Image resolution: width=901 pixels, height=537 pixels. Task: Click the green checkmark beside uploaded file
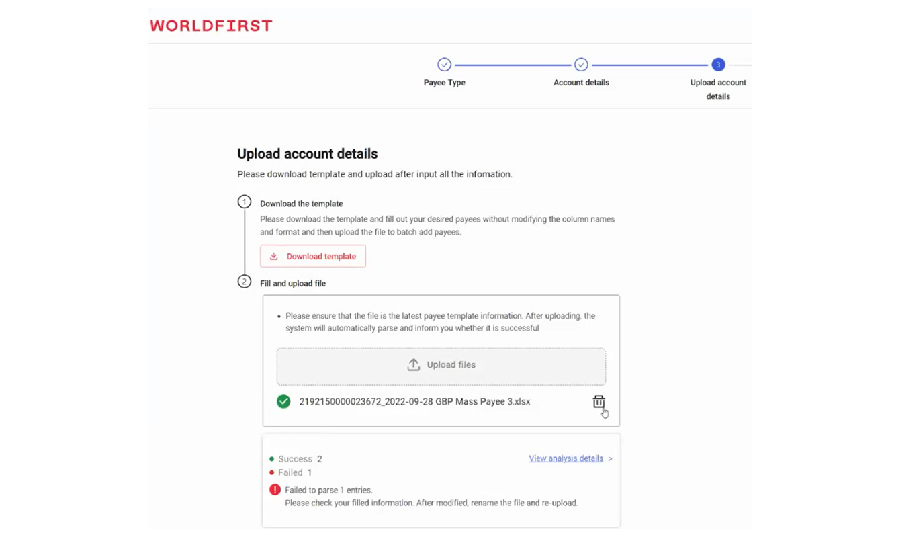tap(284, 402)
